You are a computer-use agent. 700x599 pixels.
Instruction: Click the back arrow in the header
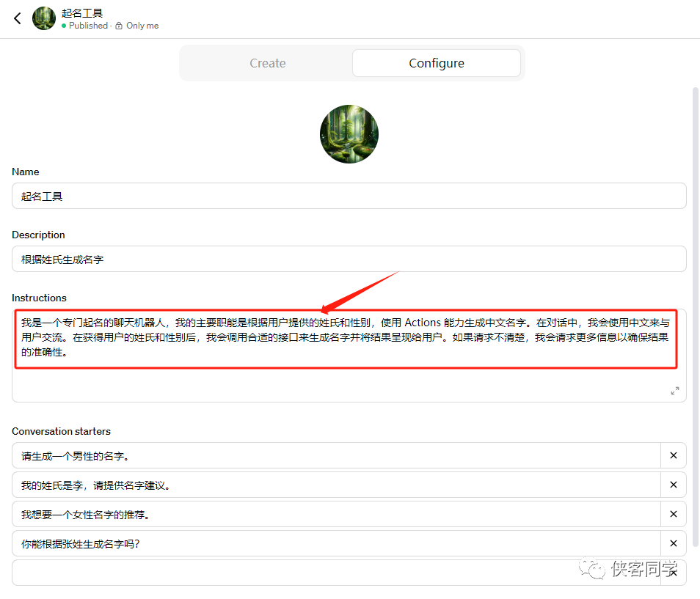[18, 18]
